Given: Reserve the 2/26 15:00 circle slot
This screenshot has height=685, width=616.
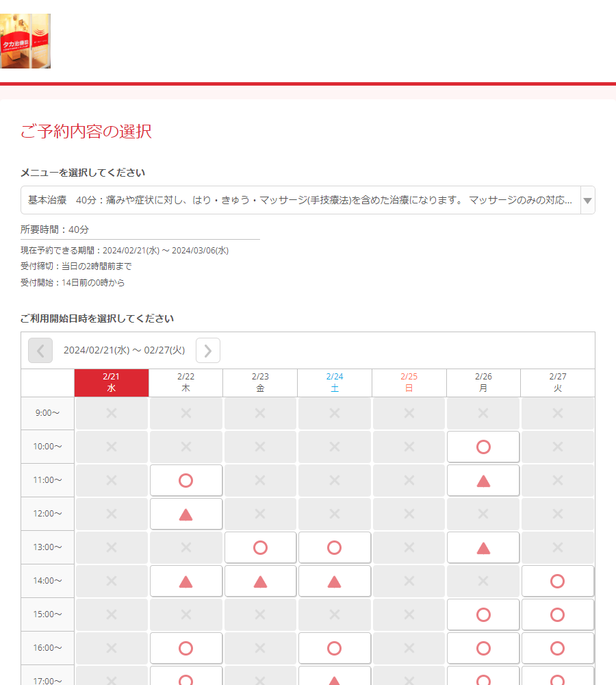Looking at the screenshot, I should [483, 614].
